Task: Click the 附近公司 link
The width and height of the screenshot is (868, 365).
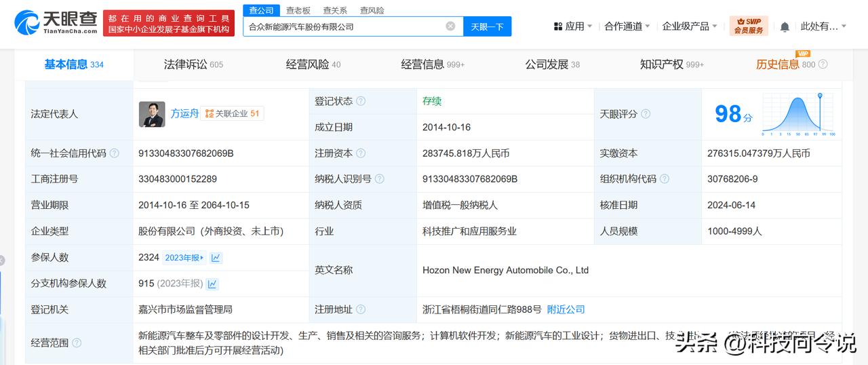Action: tap(566, 309)
